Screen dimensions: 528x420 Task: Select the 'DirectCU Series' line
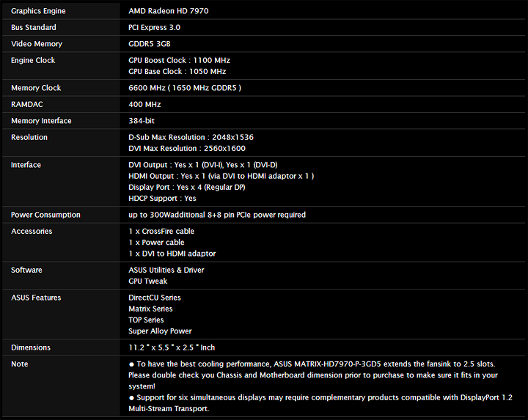coord(155,298)
